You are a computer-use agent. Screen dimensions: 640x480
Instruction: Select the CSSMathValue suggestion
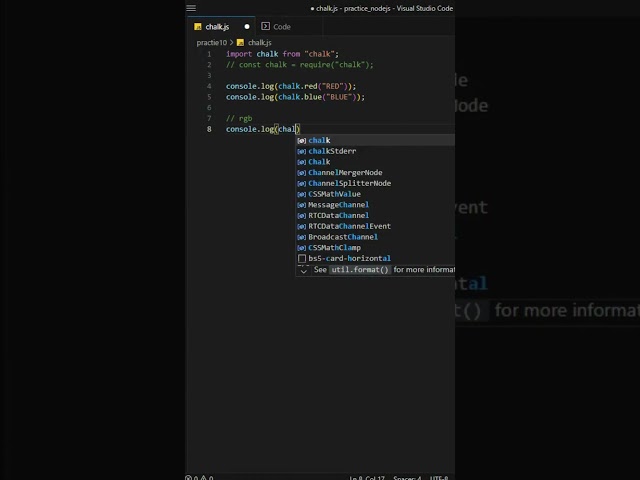coord(375,194)
